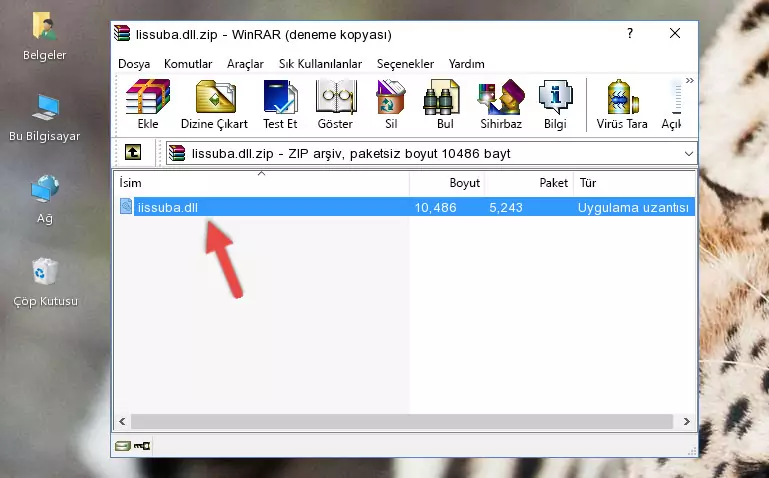
Task: Select Bu Bilgisayar desktop icon
Action: (x=45, y=118)
